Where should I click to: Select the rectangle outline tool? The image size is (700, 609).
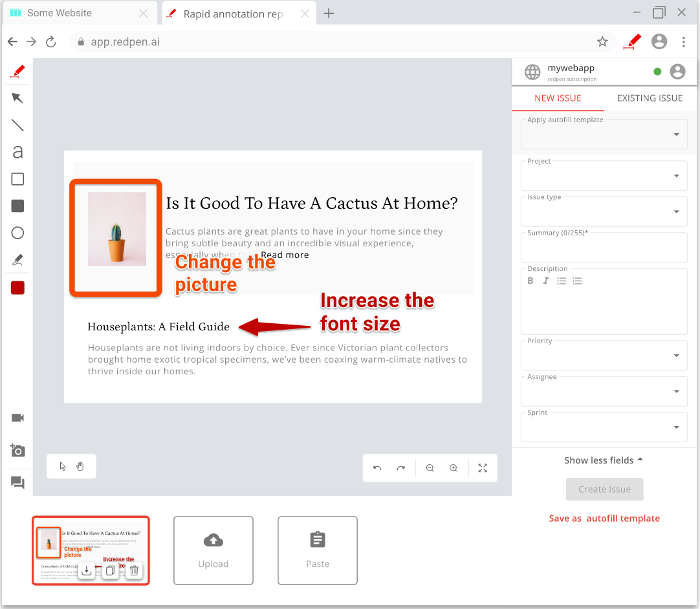tap(17, 179)
